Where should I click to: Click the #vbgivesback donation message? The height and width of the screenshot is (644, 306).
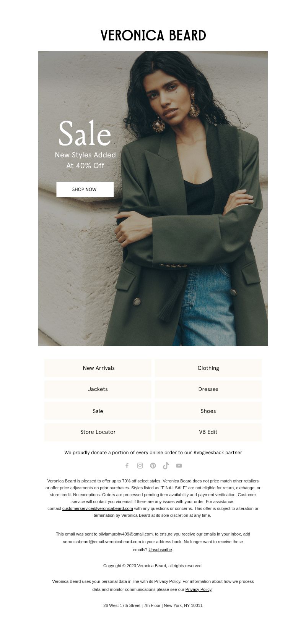(x=153, y=453)
